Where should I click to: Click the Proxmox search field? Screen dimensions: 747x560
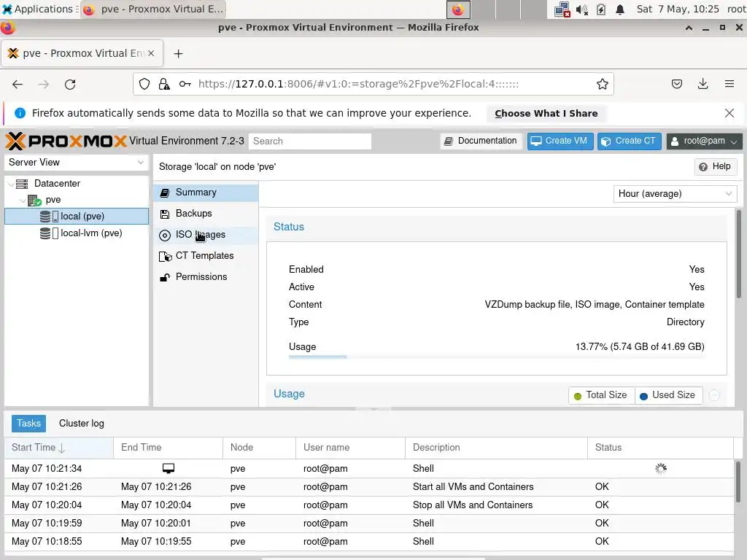[x=309, y=141]
